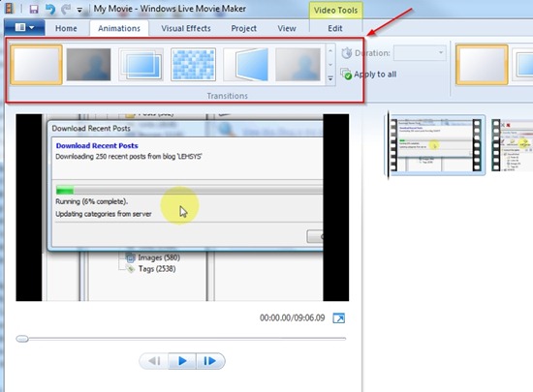Click the Redo arrow icon
Viewport: 533px width, 392px height.
click(x=66, y=9)
